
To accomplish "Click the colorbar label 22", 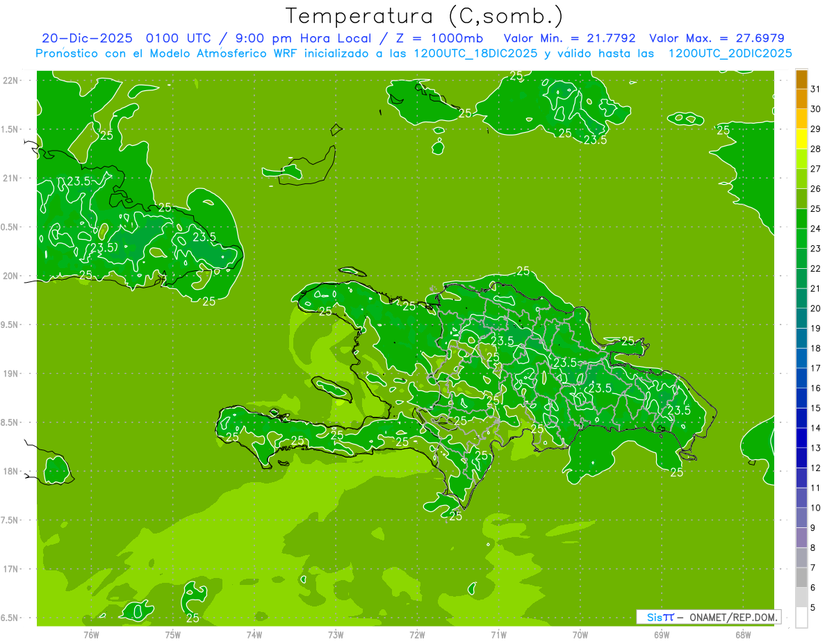I will [815, 269].
